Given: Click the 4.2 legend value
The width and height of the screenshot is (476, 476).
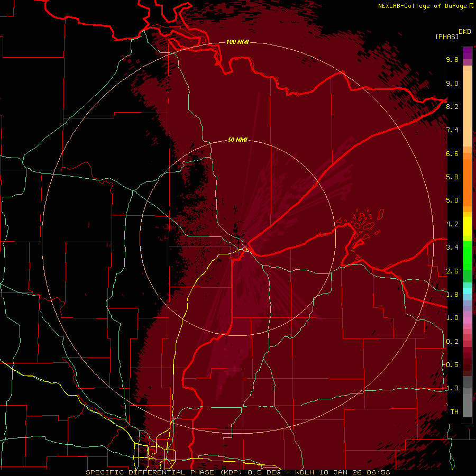Looking at the screenshot, I should pyautogui.click(x=452, y=224).
